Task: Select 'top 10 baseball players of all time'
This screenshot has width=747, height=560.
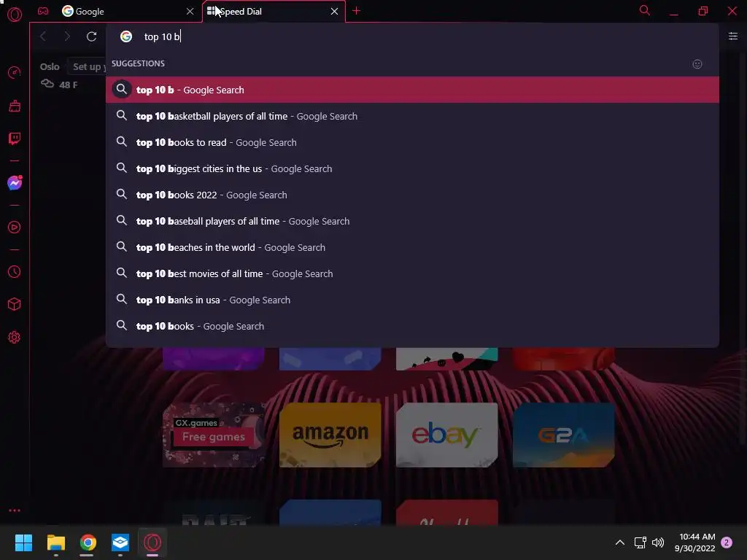Action: (x=412, y=221)
